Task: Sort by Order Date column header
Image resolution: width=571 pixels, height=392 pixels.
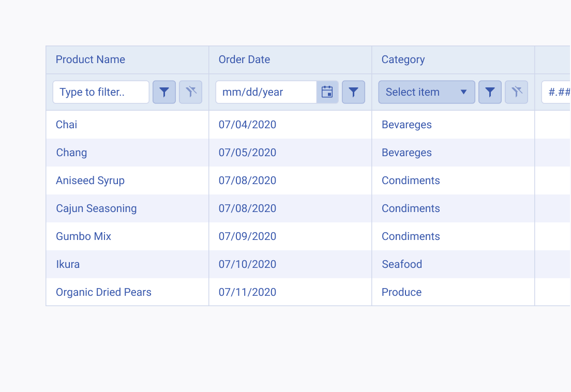Action: 290,59
